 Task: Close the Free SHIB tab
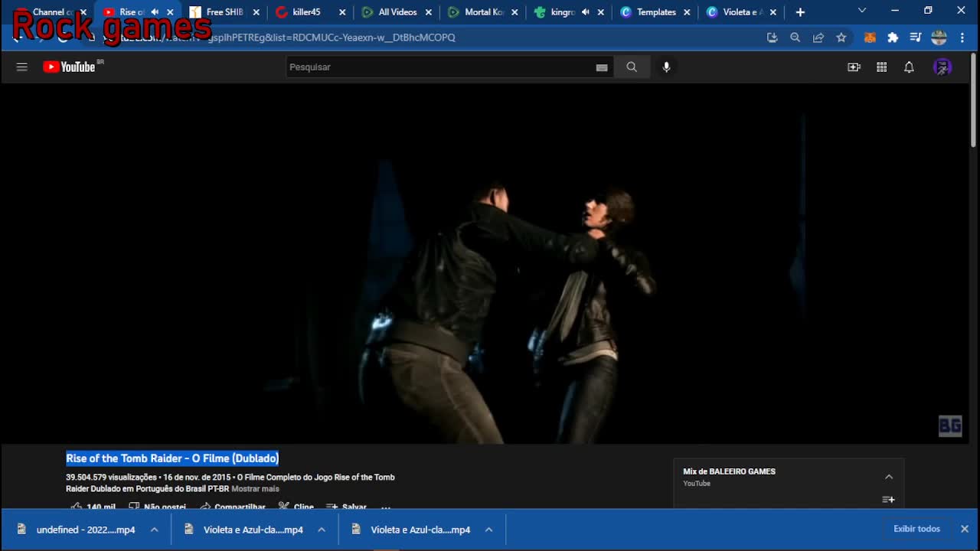pos(256,12)
